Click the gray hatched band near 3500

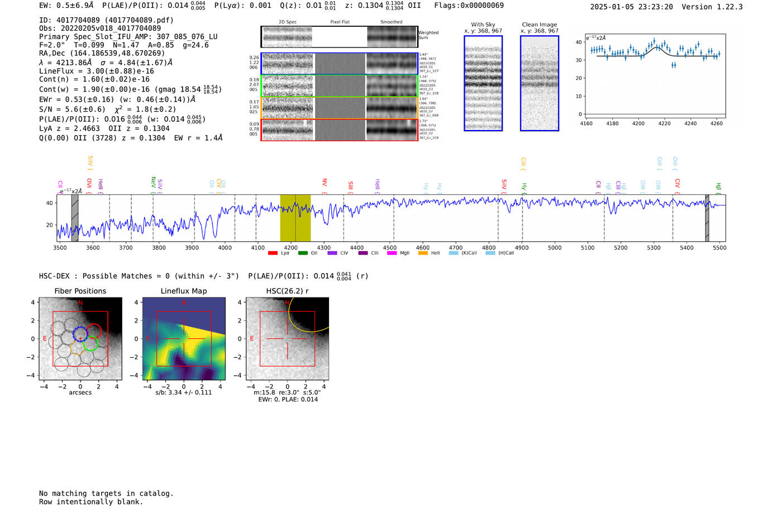(75, 218)
